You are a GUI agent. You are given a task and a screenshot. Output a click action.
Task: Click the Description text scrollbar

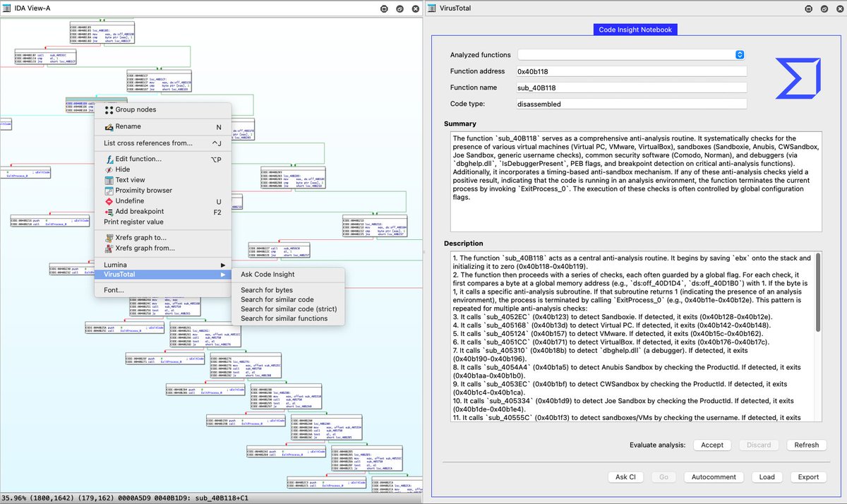[x=817, y=293]
